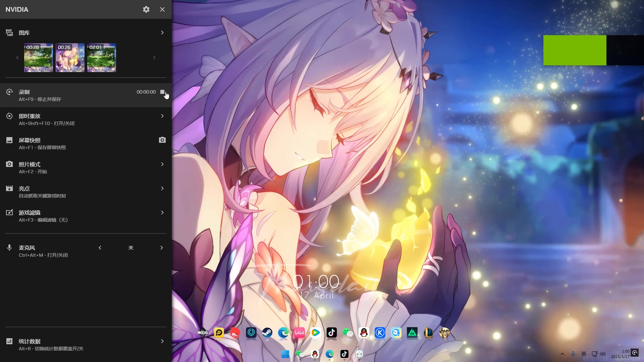This screenshot has height=362, width=644.
Task: Expand the 照片模式 photo mode row
Action: coord(86,168)
